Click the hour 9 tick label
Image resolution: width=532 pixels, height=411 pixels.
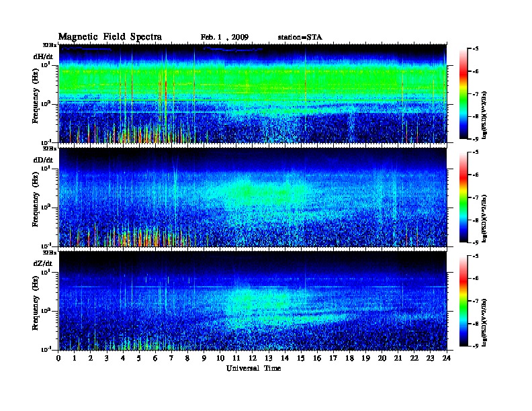[204, 358]
